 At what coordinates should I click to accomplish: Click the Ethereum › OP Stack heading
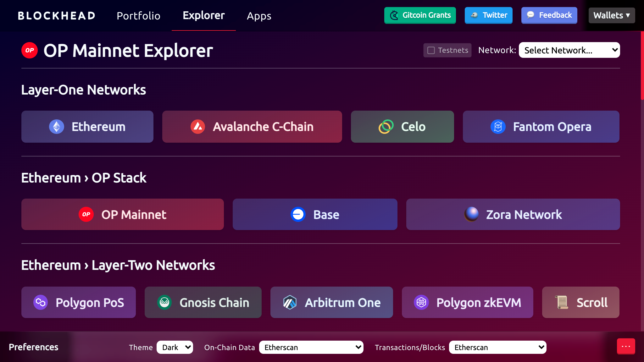point(84,178)
